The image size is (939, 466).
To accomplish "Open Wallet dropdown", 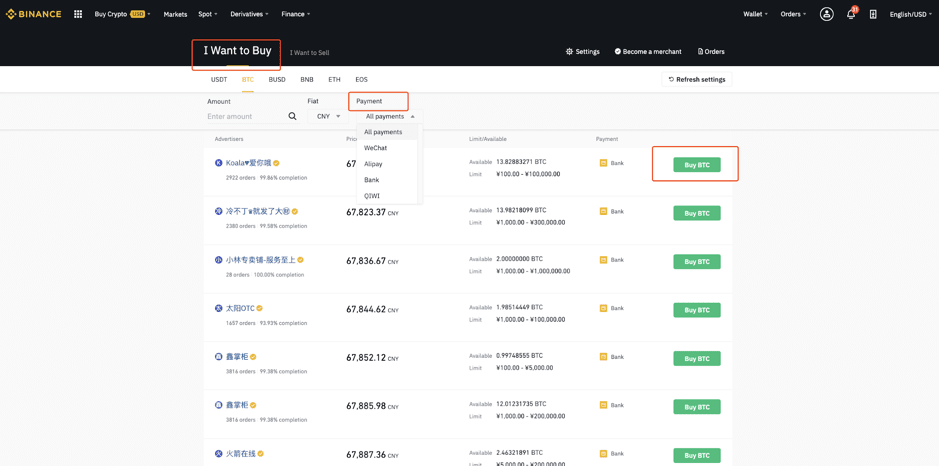I will [x=756, y=14].
